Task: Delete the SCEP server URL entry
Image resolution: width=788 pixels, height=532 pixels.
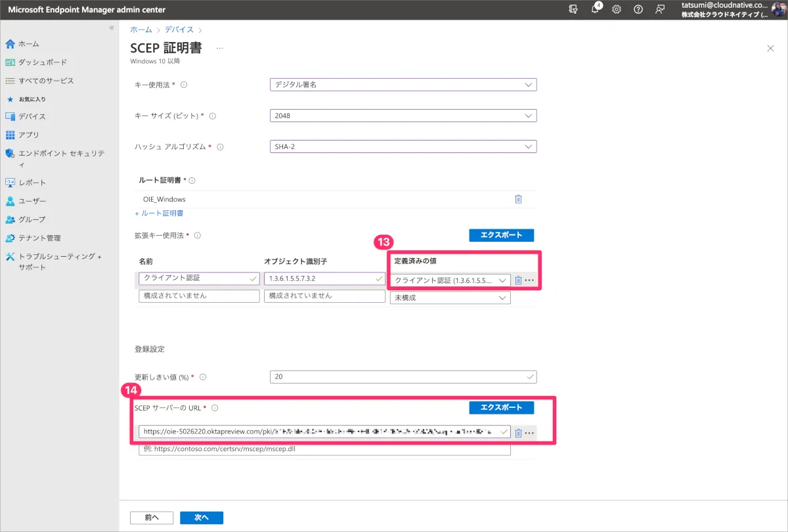Action: coord(518,432)
